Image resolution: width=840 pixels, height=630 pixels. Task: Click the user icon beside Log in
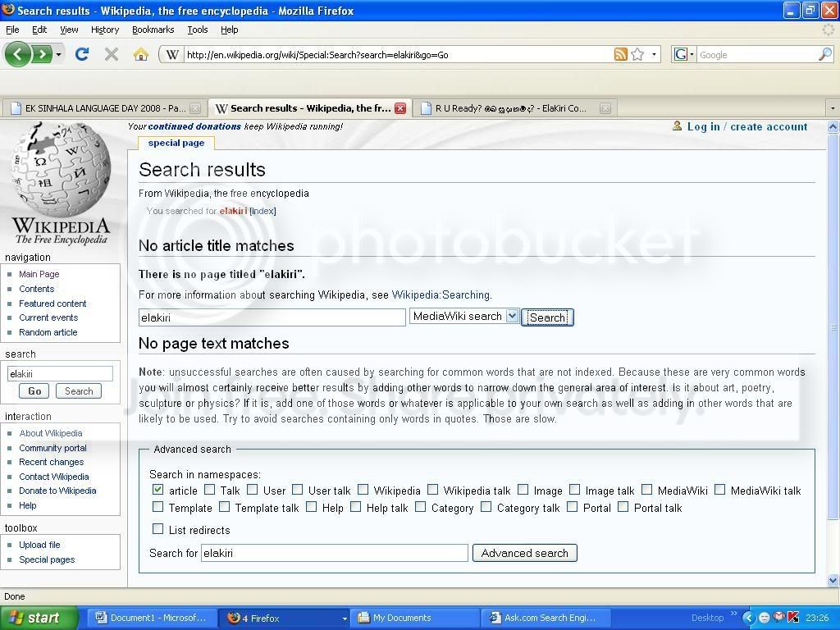click(677, 126)
